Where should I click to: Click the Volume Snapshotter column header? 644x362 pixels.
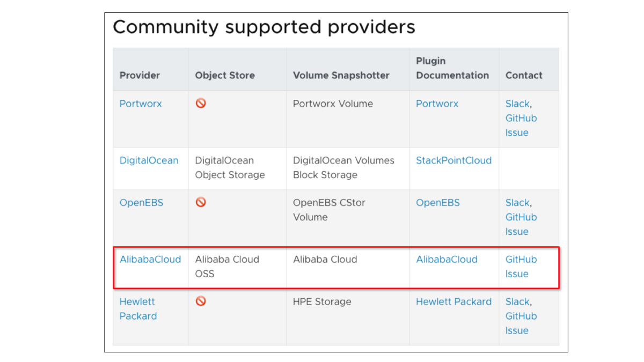(341, 76)
